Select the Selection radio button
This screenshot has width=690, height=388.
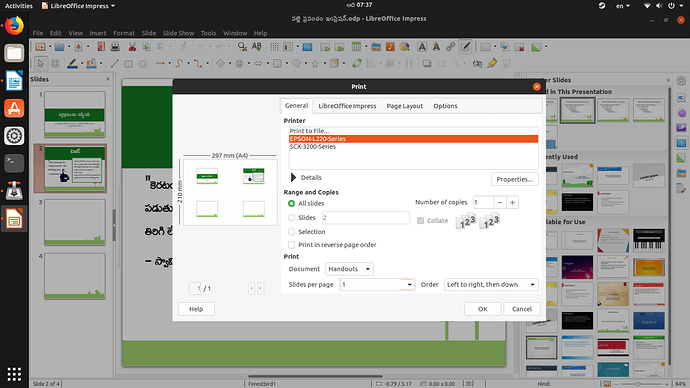[x=291, y=232]
